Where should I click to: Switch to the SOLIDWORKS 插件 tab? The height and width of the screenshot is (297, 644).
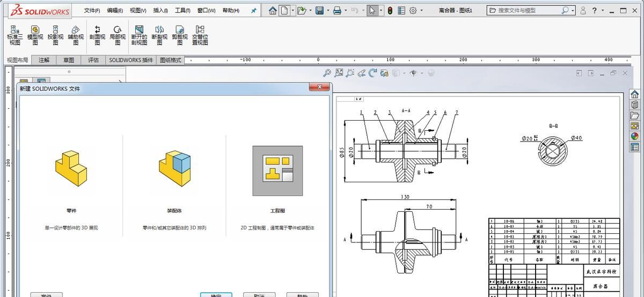click(131, 60)
